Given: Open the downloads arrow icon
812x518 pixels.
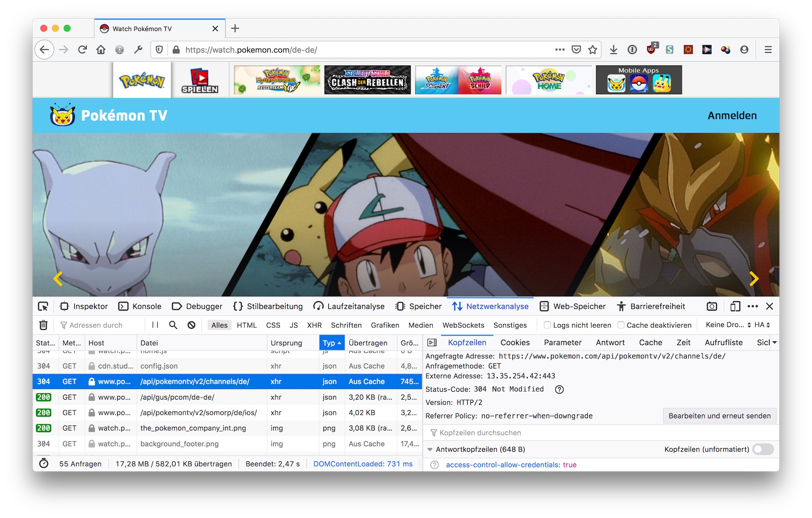Looking at the screenshot, I should (x=614, y=50).
